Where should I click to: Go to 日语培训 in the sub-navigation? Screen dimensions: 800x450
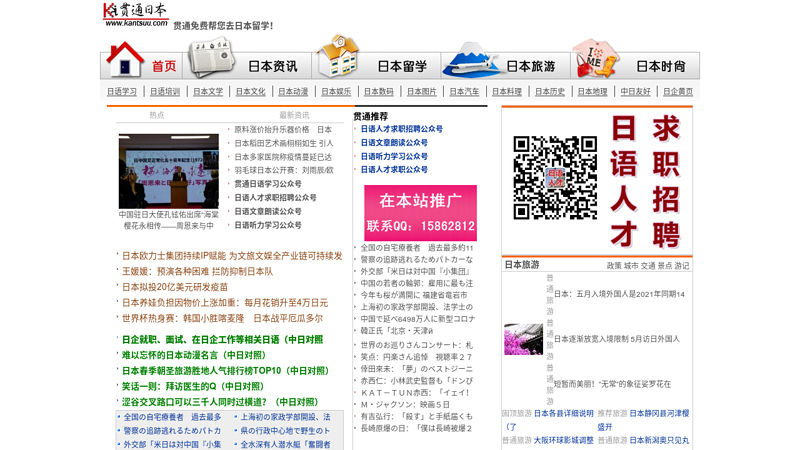pyautogui.click(x=165, y=92)
